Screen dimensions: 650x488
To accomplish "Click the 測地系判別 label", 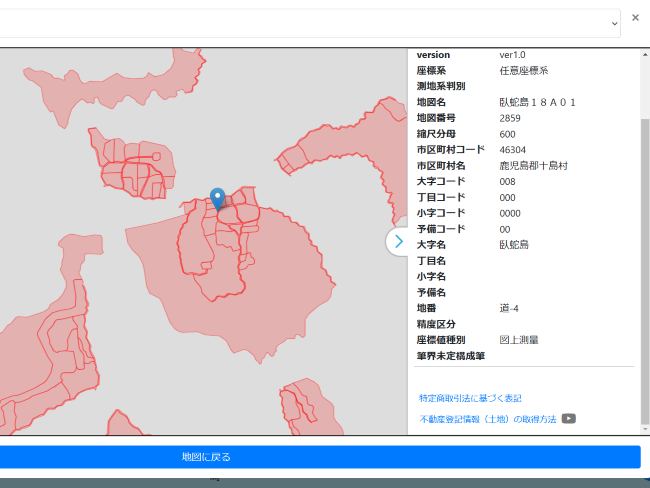I will (441, 86).
